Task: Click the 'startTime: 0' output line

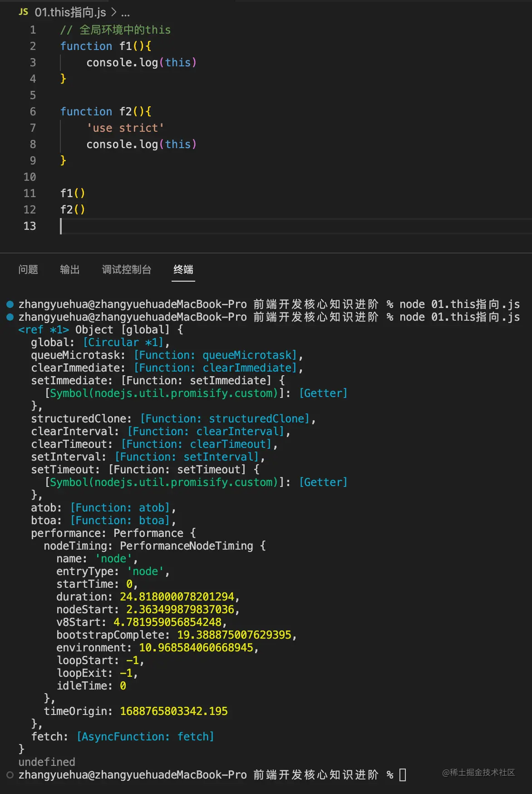Action: coord(97,584)
